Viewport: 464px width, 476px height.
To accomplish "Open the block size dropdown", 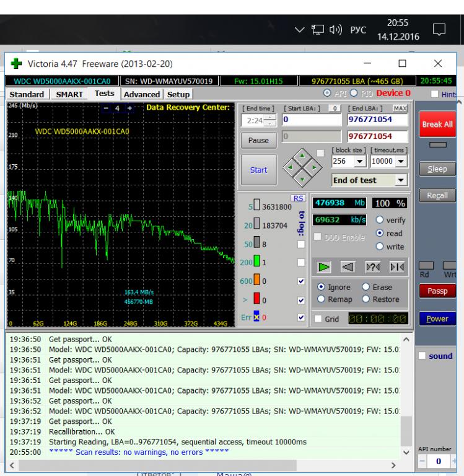I will (x=359, y=160).
